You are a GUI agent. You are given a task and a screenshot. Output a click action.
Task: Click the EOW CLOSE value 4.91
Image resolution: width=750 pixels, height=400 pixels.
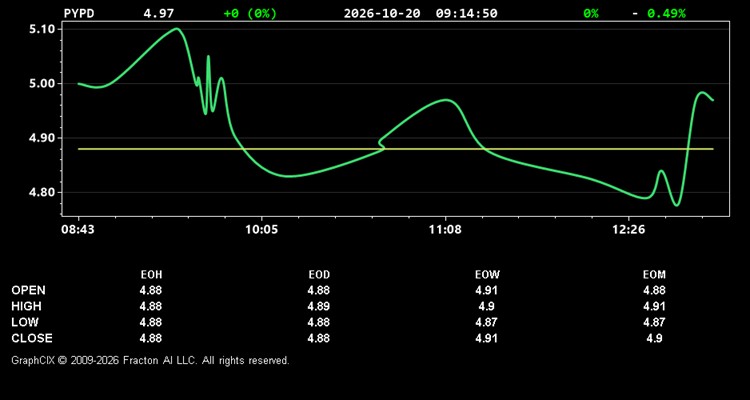(487, 338)
